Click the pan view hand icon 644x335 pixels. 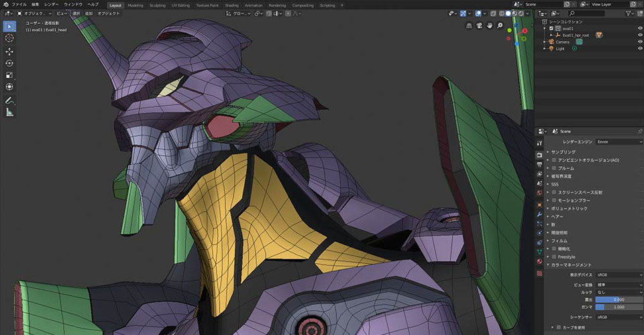pyautogui.click(x=490, y=25)
